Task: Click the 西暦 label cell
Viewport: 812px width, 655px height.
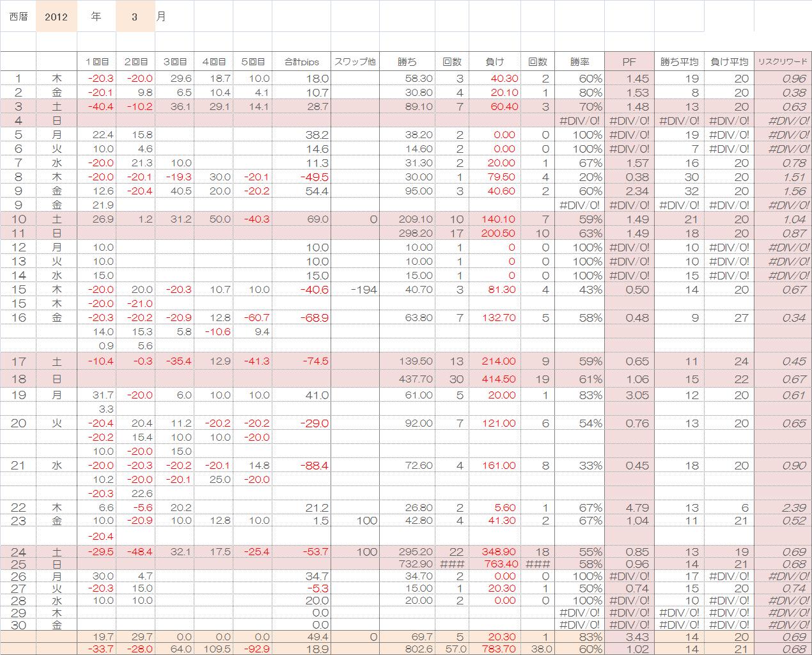Action: (19, 17)
